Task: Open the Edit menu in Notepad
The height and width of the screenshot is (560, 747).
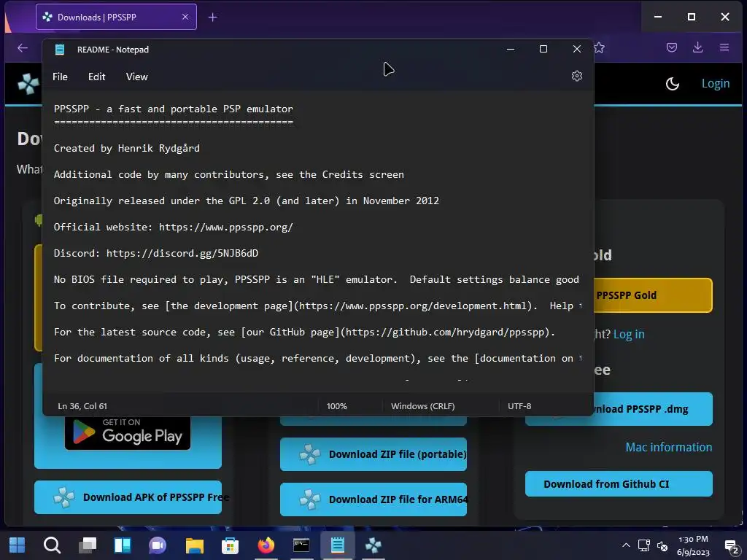Action: click(97, 77)
